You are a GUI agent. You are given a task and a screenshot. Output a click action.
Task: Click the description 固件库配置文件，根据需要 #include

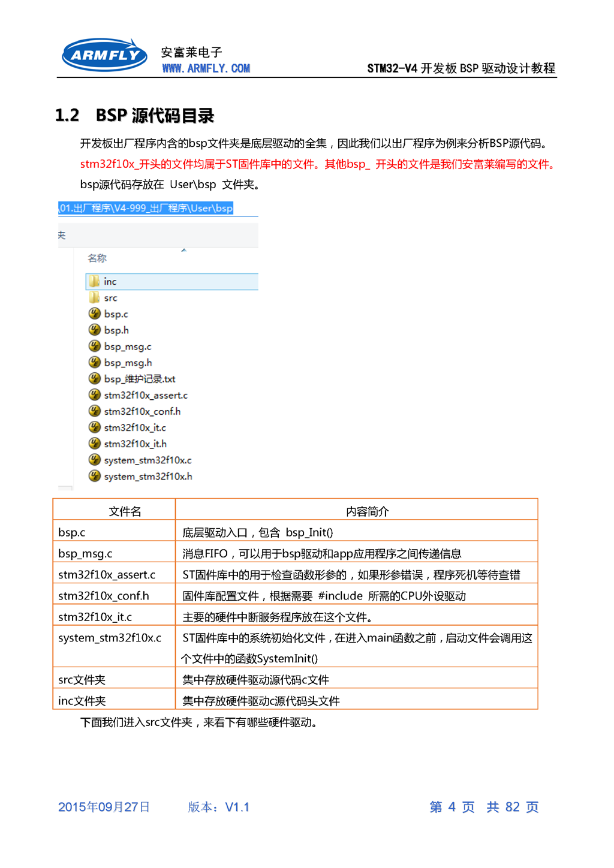(324, 596)
